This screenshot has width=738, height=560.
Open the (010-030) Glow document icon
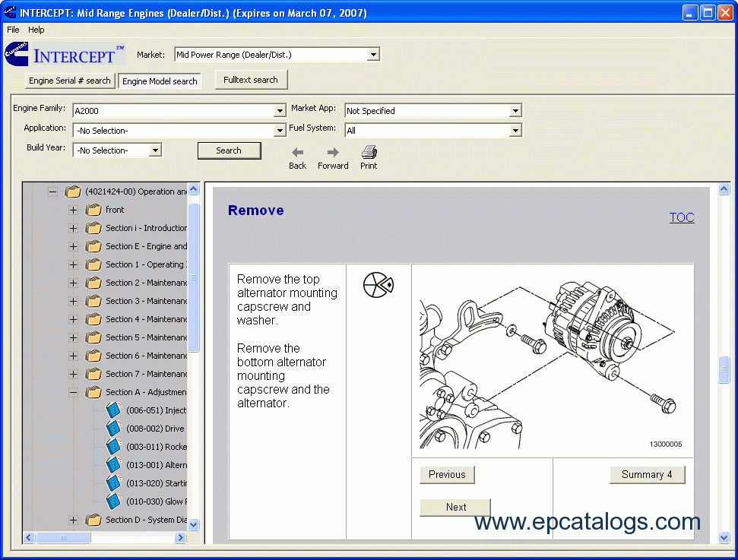pos(113,501)
